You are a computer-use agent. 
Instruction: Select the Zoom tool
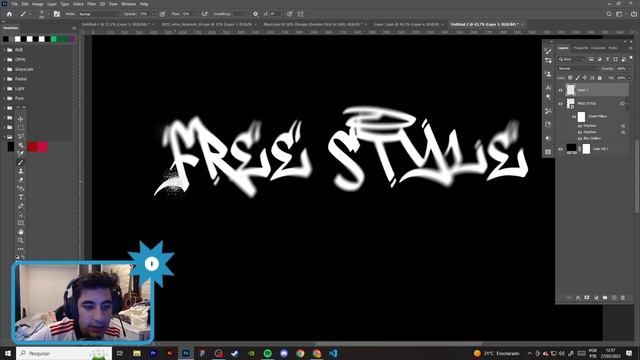click(x=21, y=240)
